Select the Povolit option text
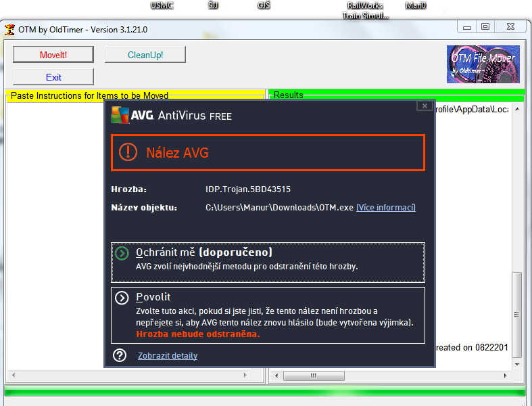Viewport: 532px width, 406px height. click(x=153, y=297)
